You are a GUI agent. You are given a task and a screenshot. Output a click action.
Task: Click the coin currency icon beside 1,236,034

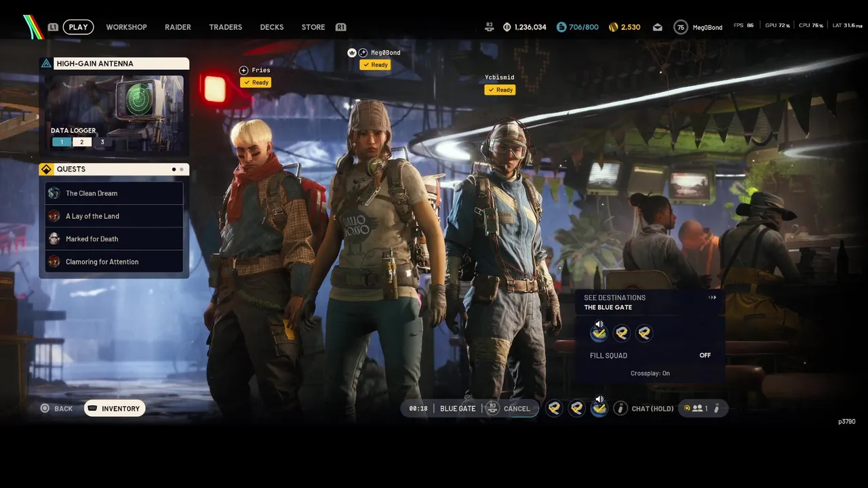(x=507, y=27)
